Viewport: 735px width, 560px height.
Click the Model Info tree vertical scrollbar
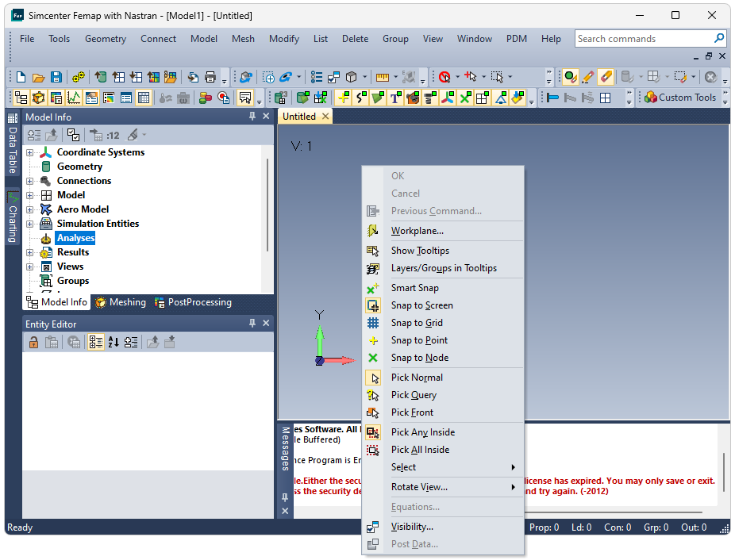(267, 205)
